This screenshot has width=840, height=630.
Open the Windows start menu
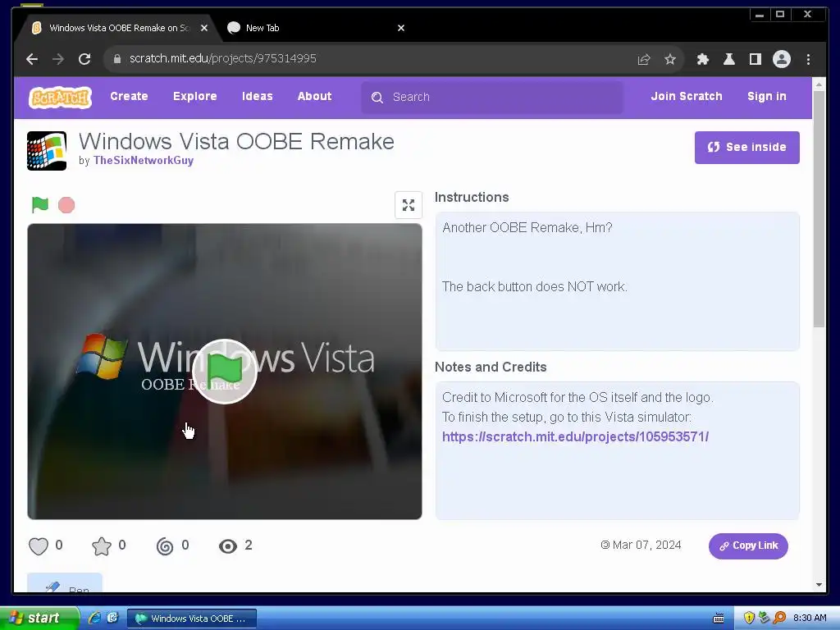point(39,618)
